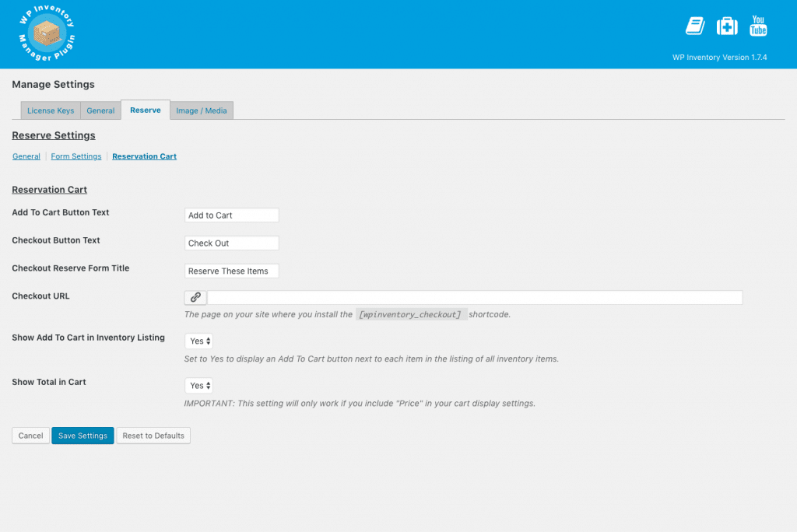Open the YouTube channel icon

(758, 26)
